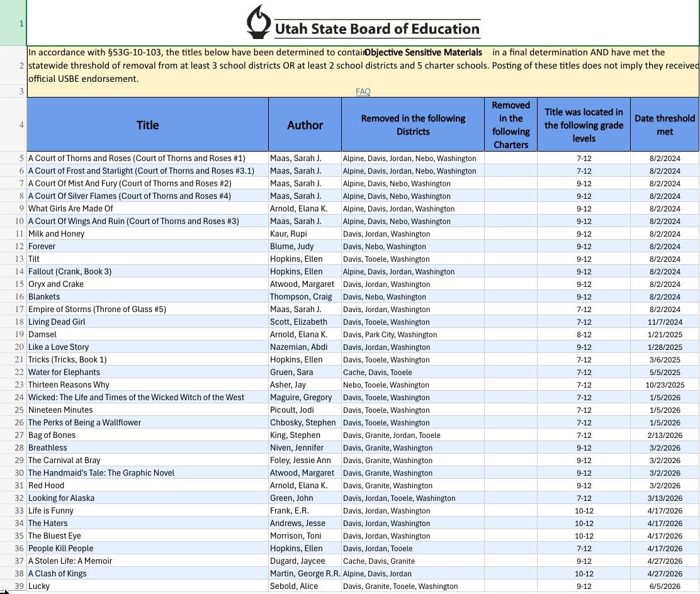Click the 'Breathless' title cell
The width and height of the screenshot is (700, 594).
coord(148,447)
